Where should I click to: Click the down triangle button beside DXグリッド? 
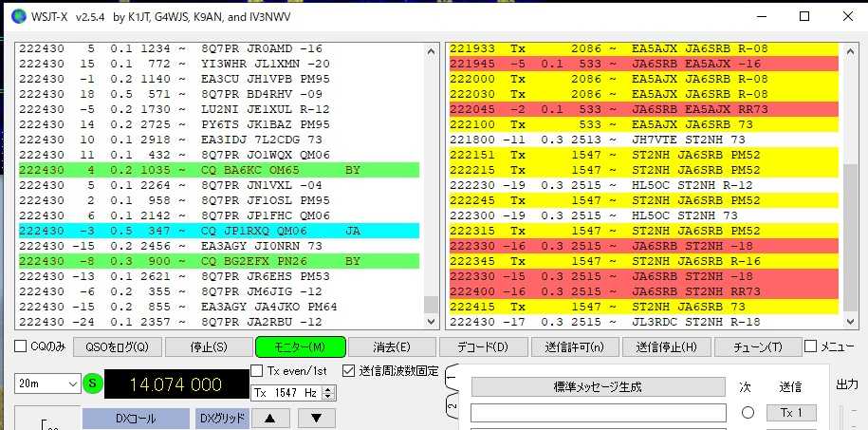[316, 419]
